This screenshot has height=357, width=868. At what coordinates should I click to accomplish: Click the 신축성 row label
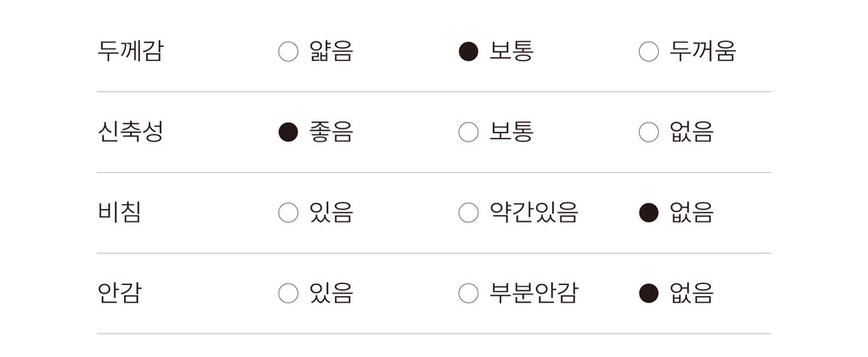[x=130, y=132]
